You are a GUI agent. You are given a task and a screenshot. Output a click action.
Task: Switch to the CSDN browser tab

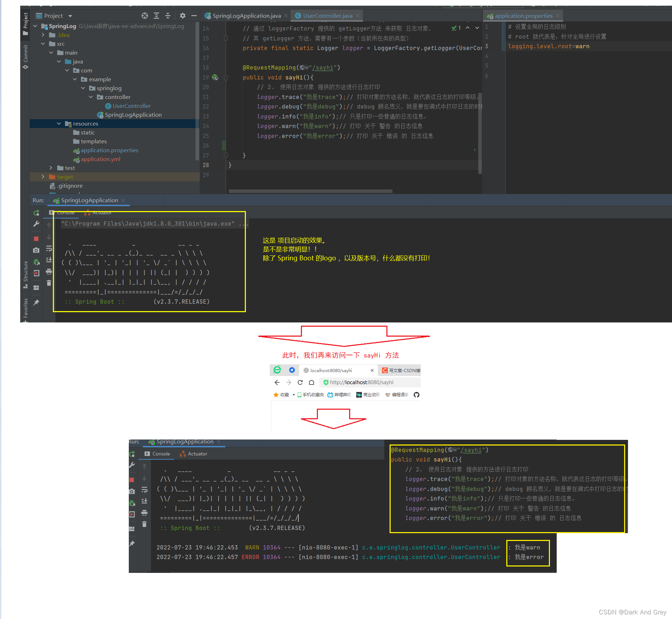pos(400,370)
